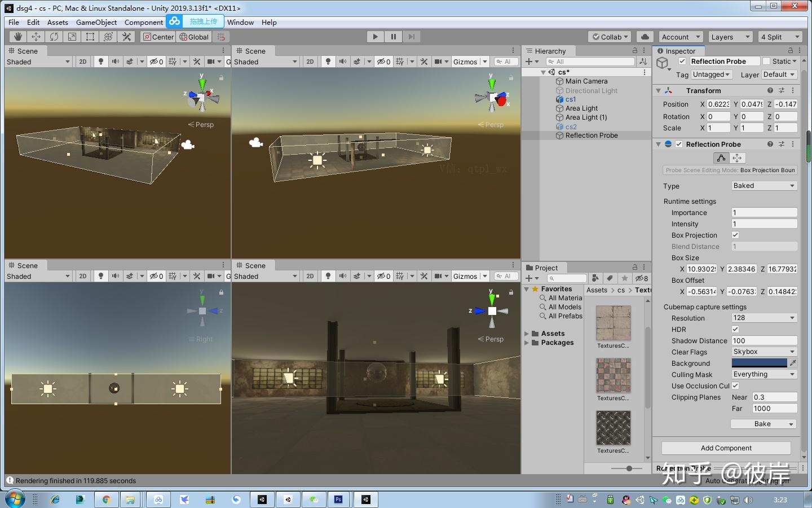Uncheck the Box Projection checkbox

coord(735,235)
